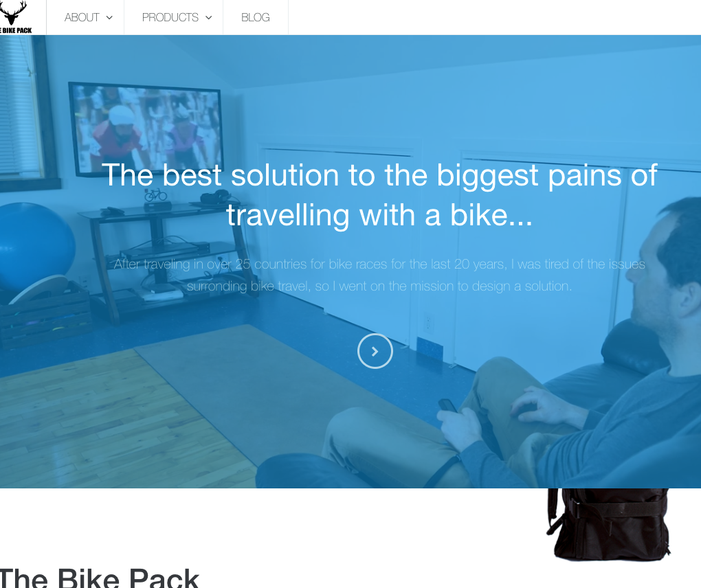Click the wooden crate beside the exercise ball
This screenshot has height=588, width=701.
tap(45, 317)
